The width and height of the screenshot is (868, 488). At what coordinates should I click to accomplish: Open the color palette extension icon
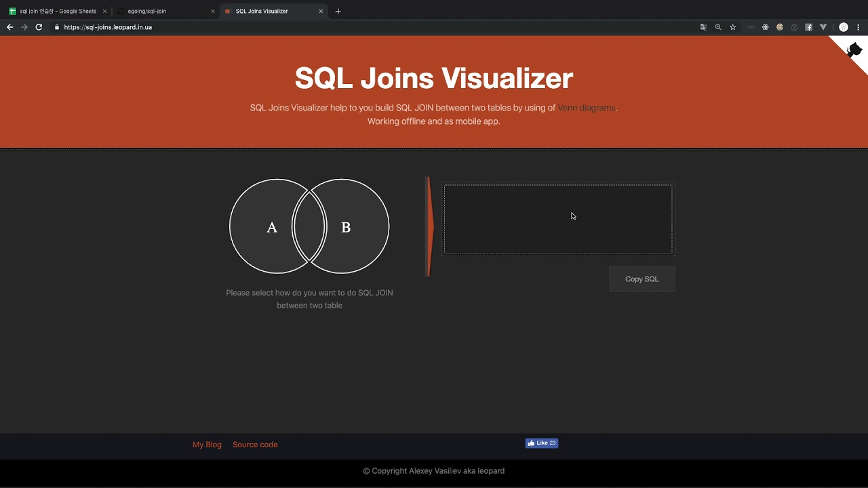(x=780, y=27)
